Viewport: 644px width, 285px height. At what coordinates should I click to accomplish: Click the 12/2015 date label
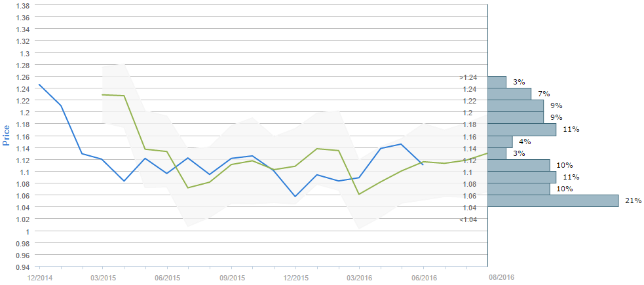[x=295, y=277]
